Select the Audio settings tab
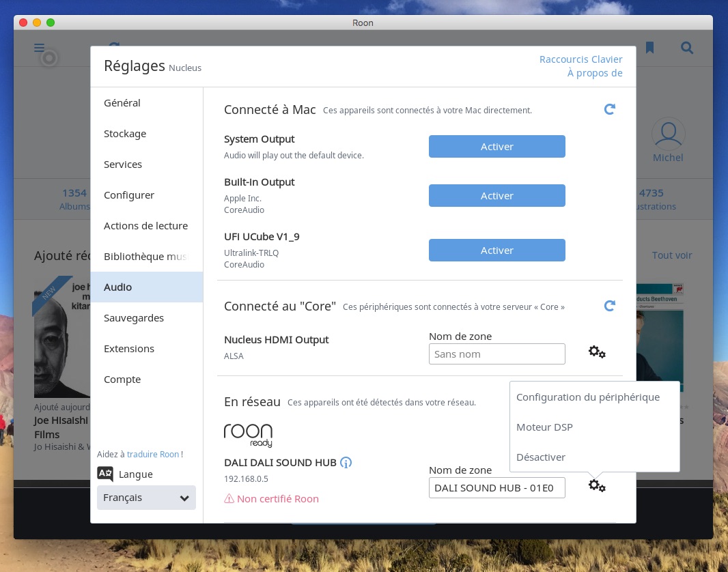 click(x=147, y=287)
